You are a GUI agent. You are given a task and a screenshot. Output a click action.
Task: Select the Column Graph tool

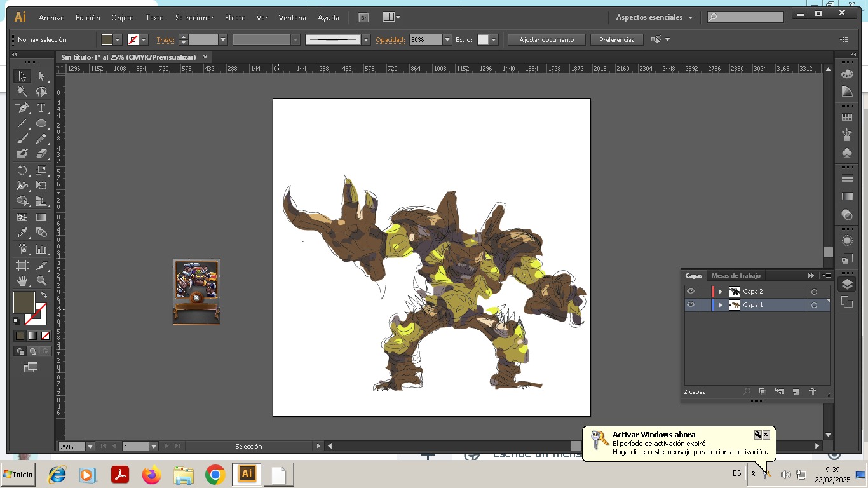41,250
